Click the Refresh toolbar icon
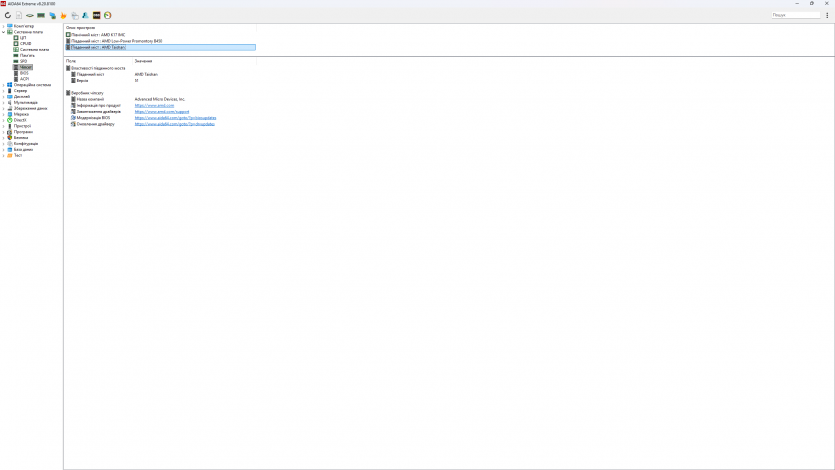 click(8, 15)
